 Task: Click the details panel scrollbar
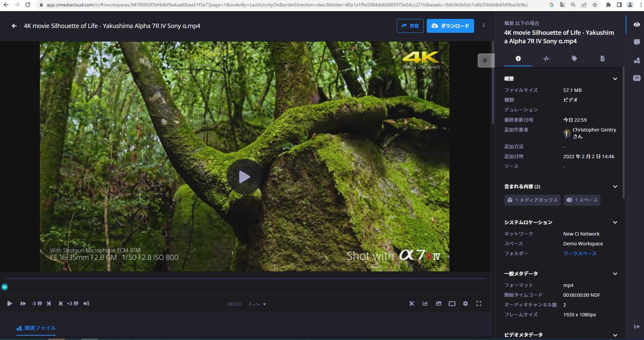623,132
